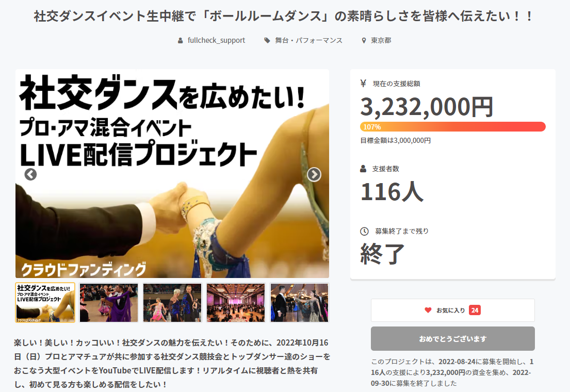Open the 東京都 location link
The height and width of the screenshot is (392, 570).
pos(381,40)
